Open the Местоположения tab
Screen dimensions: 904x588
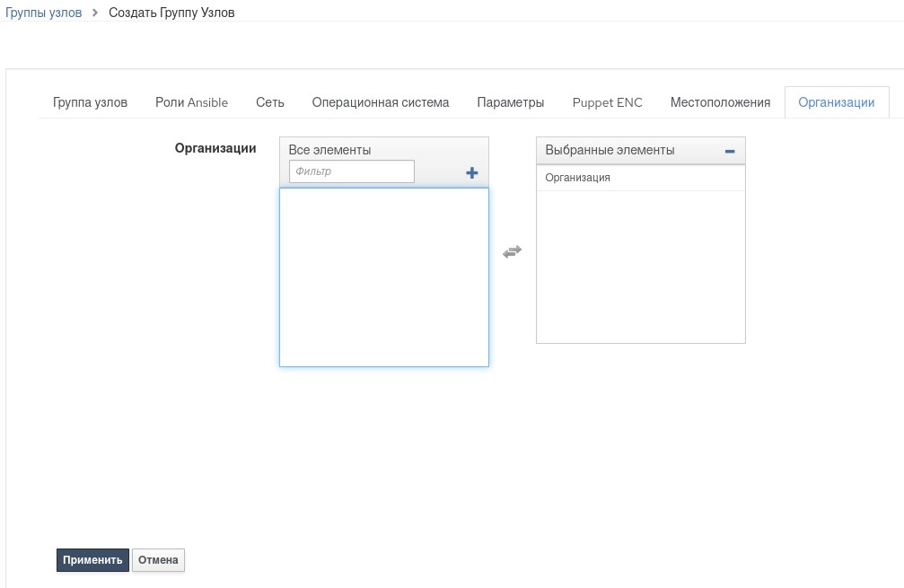click(x=720, y=102)
